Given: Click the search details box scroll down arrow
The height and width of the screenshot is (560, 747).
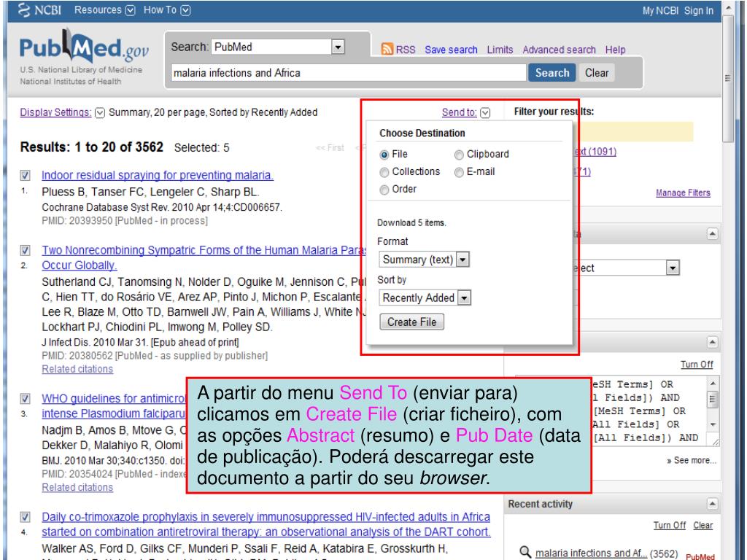Looking at the screenshot, I should pos(713,424).
